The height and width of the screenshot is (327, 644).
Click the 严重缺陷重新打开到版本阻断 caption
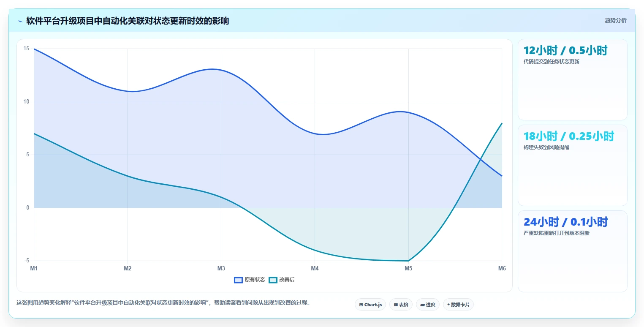click(x=557, y=233)
